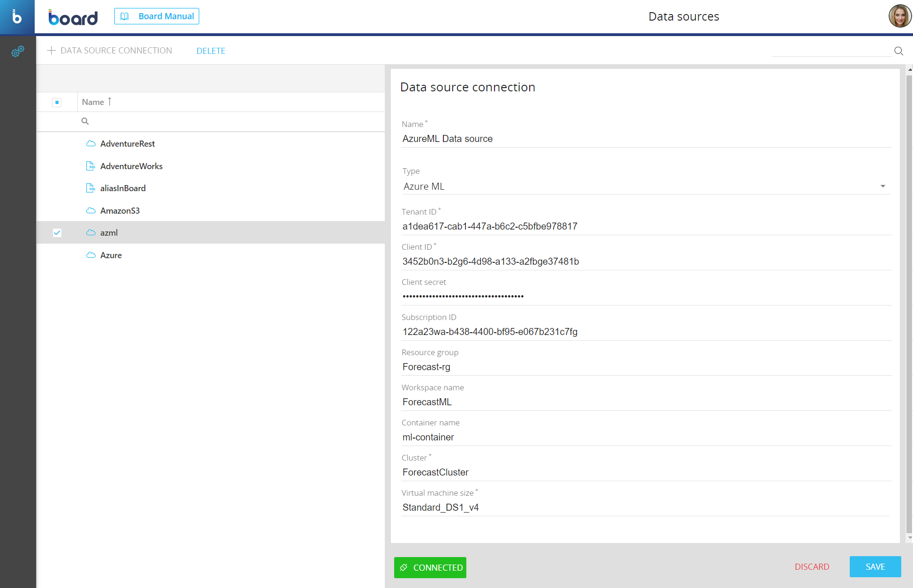Click the Board b logo icon
The height and width of the screenshot is (588, 913).
click(17, 17)
